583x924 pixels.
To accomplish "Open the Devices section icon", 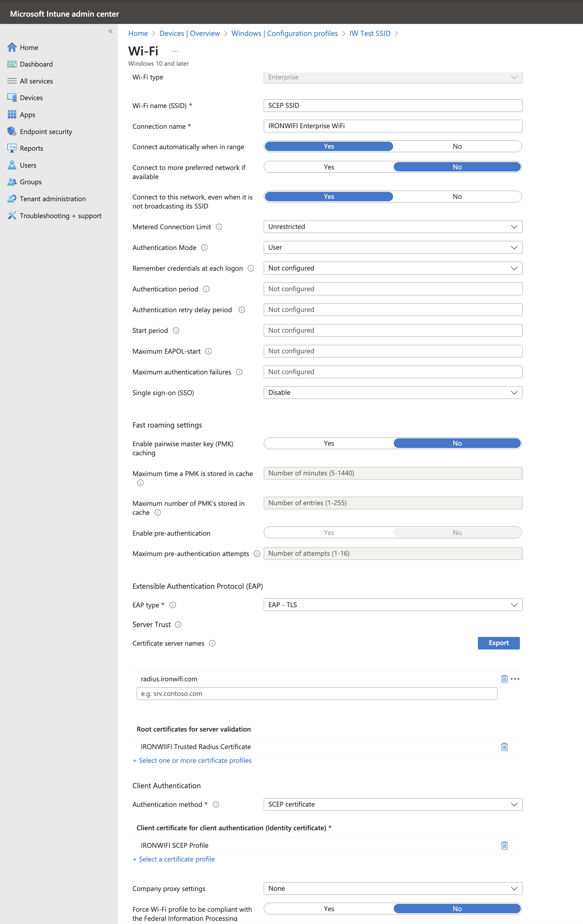I will click(12, 98).
